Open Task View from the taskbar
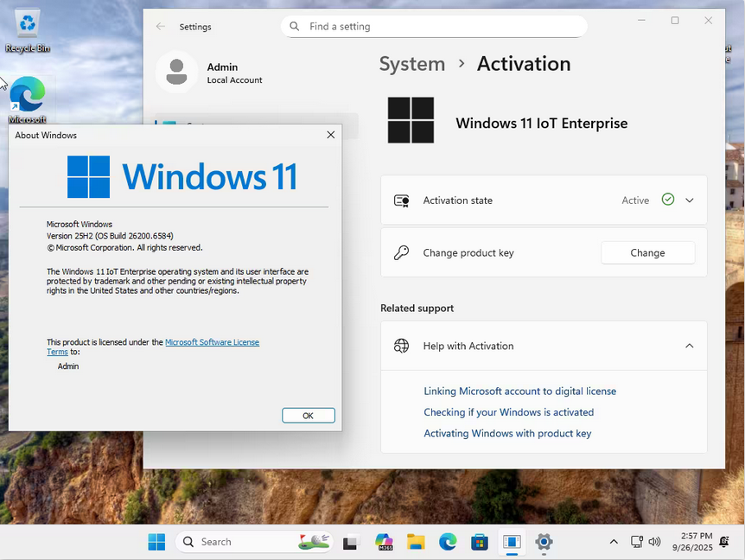 (350, 542)
